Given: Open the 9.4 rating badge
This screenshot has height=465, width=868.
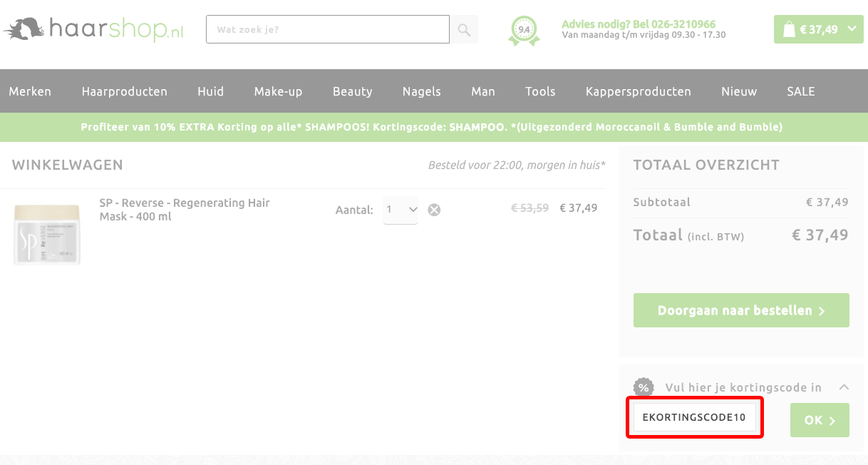Looking at the screenshot, I should [524, 31].
